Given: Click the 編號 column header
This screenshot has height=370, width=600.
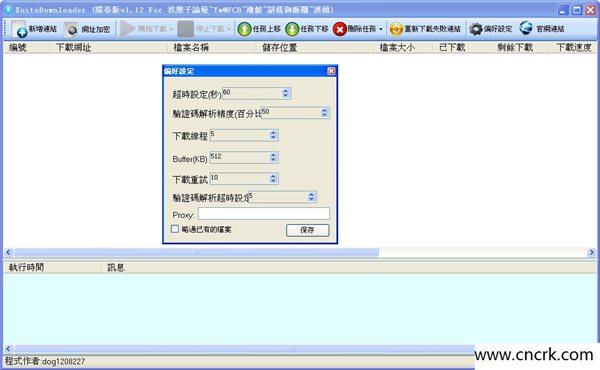Looking at the screenshot, I should [26, 47].
